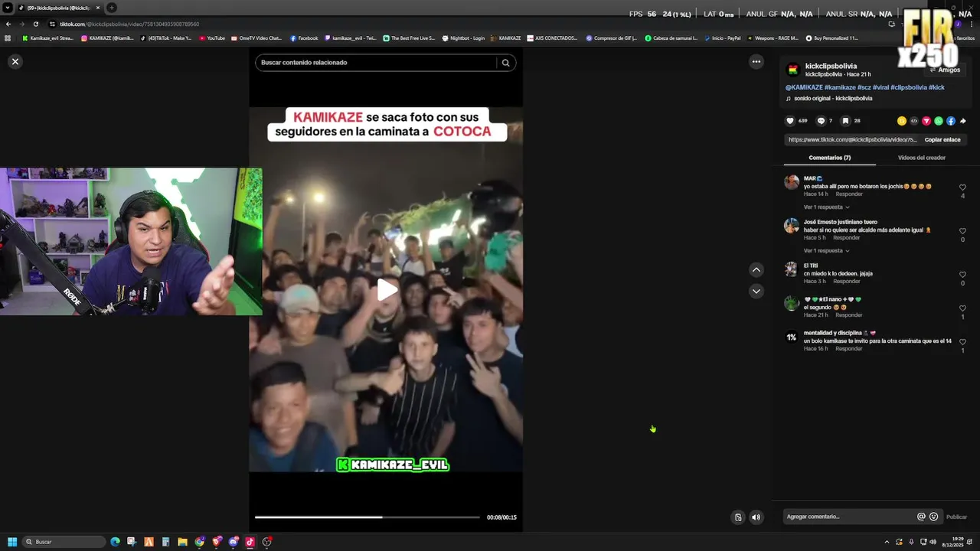Expand system tray hidden icons chevron

click(x=887, y=542)
